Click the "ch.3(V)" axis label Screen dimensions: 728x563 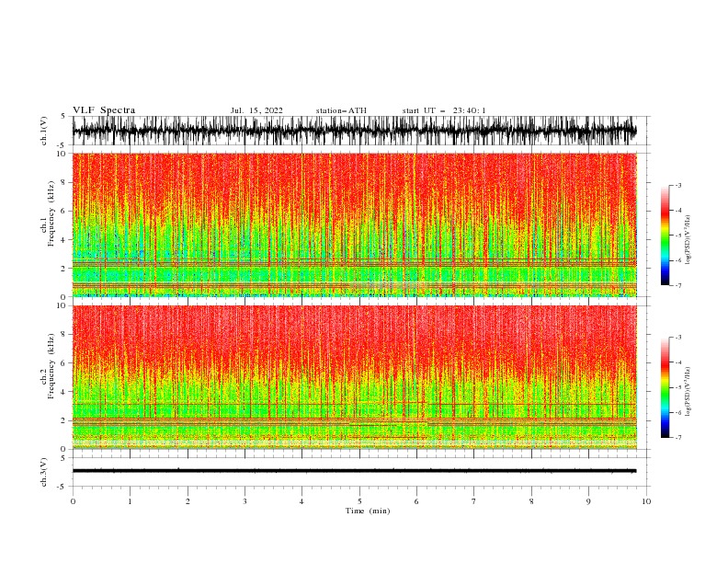pos(44,472)
